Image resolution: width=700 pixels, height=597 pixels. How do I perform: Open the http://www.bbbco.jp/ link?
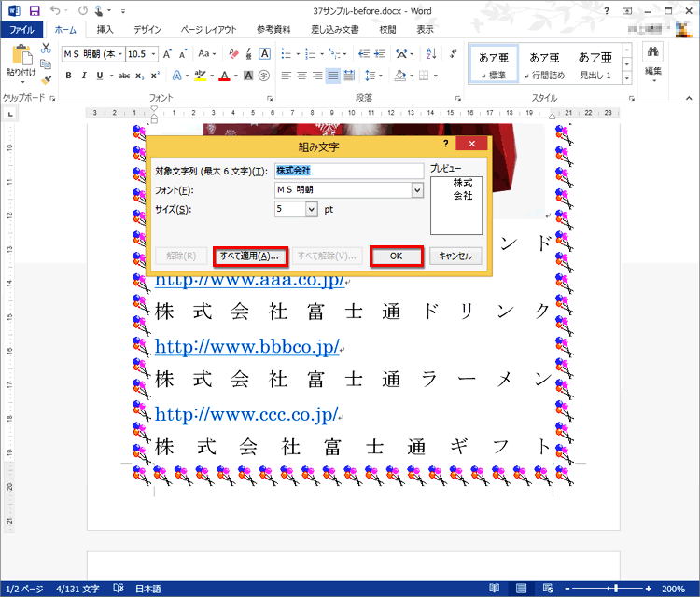(247, 346)
